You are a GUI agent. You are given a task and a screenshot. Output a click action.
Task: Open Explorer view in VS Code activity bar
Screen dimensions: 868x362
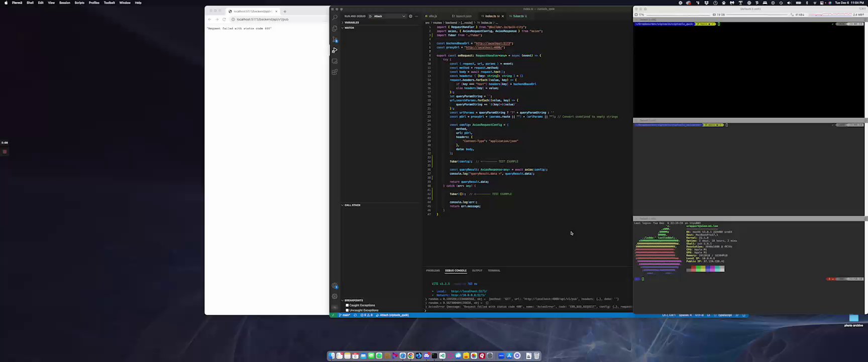[x=335, y=28]
